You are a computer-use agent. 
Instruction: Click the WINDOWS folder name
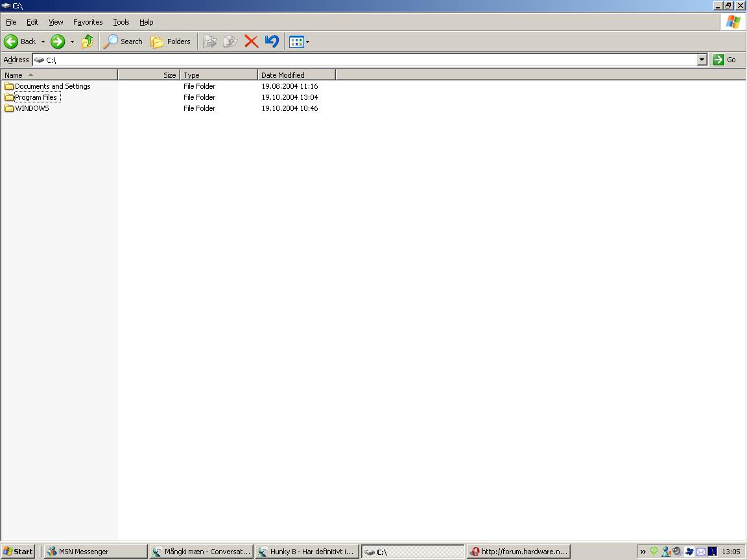[x=32, y=108]
